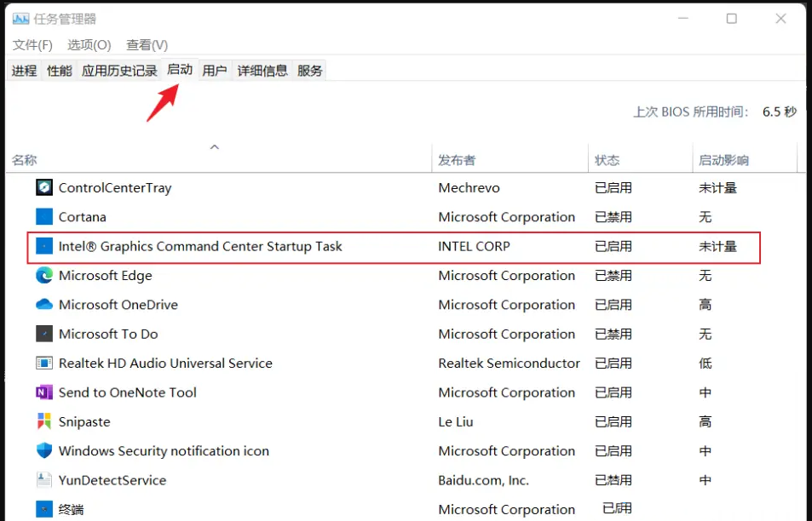The image size is (812, 521).
Task: Click the Send to OneNote Tool icon
Action: (44, 392)
